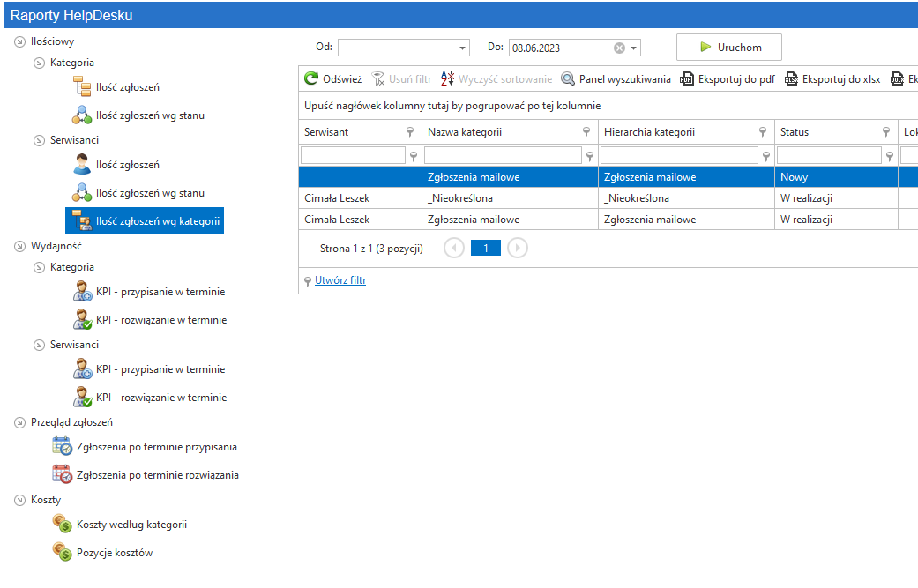Collapse the Koszty tree group

(x=20, y=500)
